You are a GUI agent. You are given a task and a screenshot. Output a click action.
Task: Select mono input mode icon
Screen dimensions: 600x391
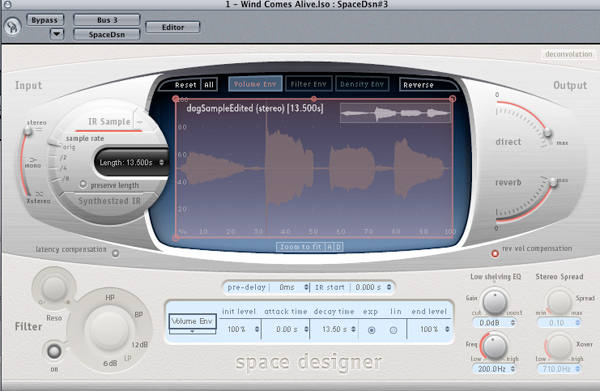click(x=33, y=159)
